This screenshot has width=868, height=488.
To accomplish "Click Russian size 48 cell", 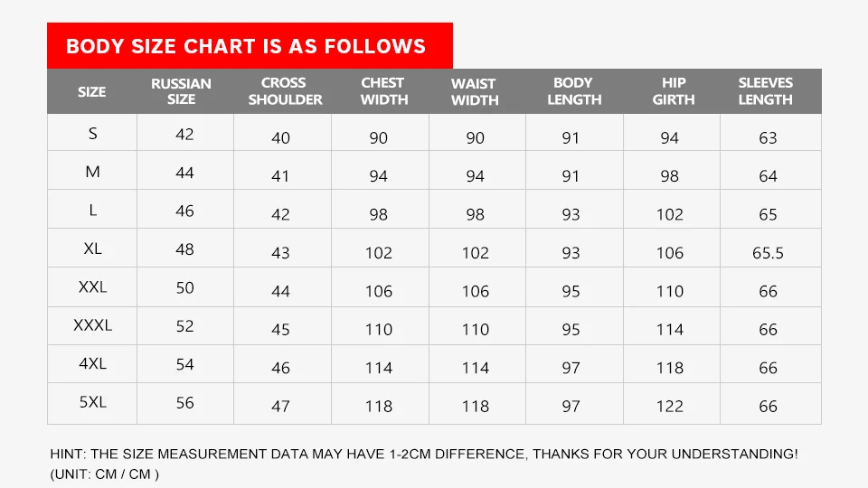I will pos(184,249).
